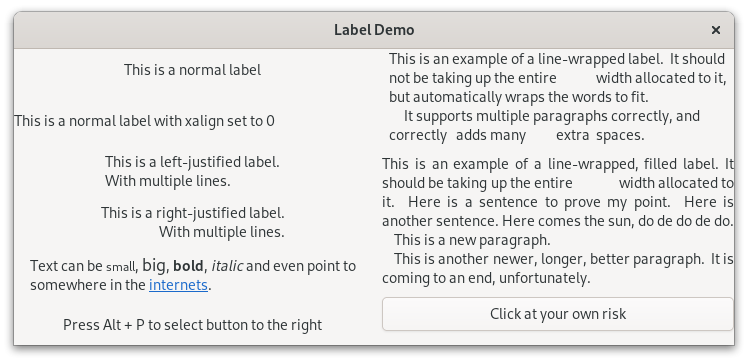This screenshot has width=748, height=362.
Task: Close the Label Demo window
Action: click(716, 30)
